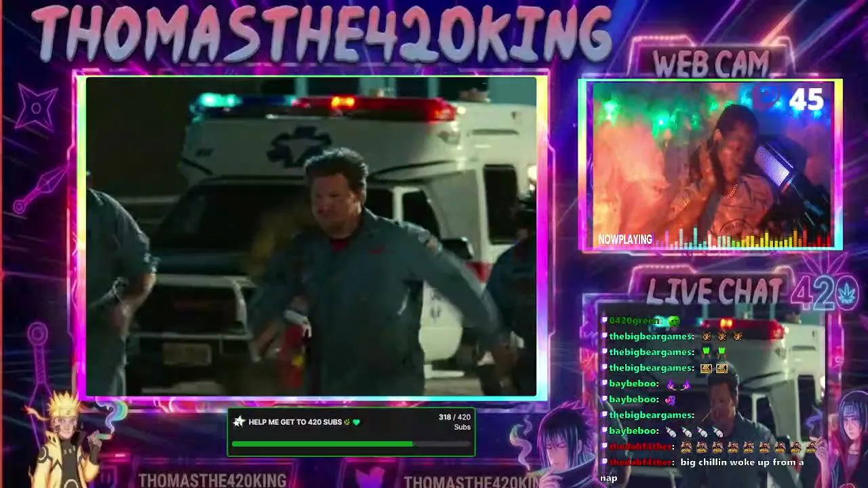Click the main movie video showing the ambulance
868x488 pixels.
click(311, 237)
